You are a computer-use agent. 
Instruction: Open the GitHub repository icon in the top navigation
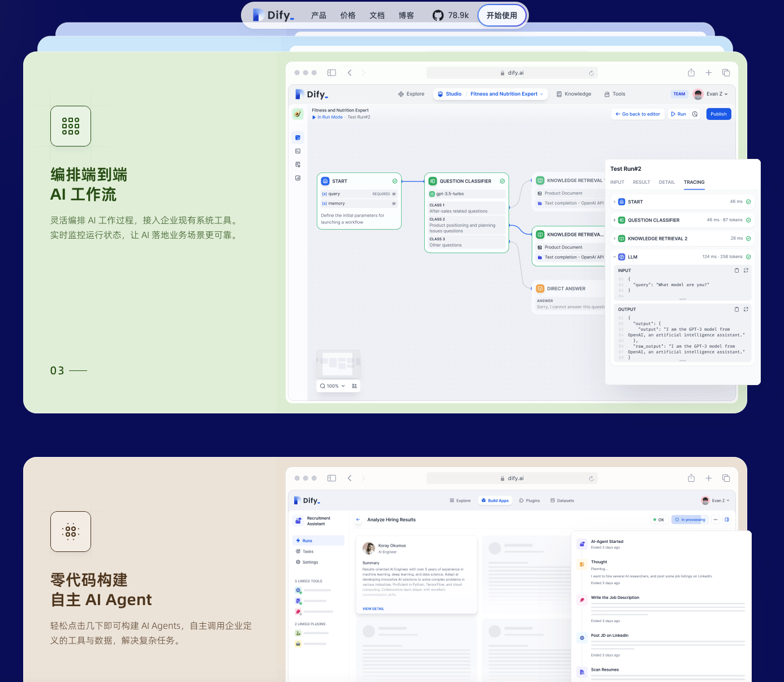pyautogui.click(x=438, y=15)
